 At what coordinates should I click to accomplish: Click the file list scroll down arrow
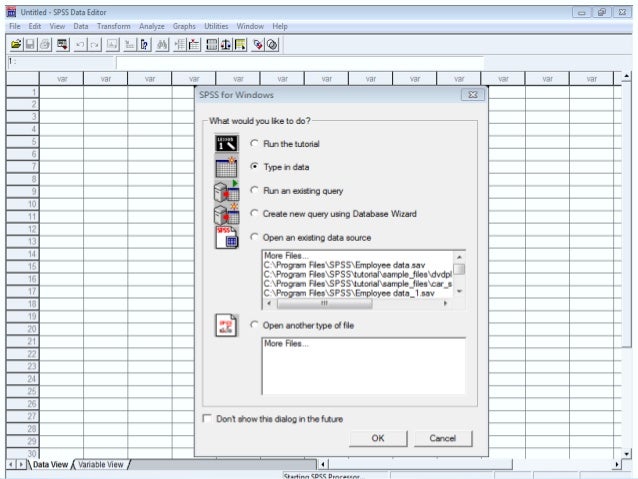click(459, 291)
